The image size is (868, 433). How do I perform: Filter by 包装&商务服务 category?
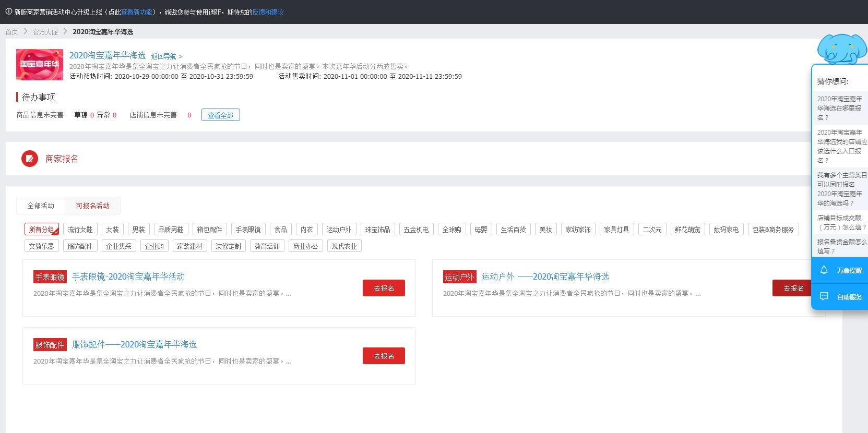pyautogui.click(x=774, y=230)
